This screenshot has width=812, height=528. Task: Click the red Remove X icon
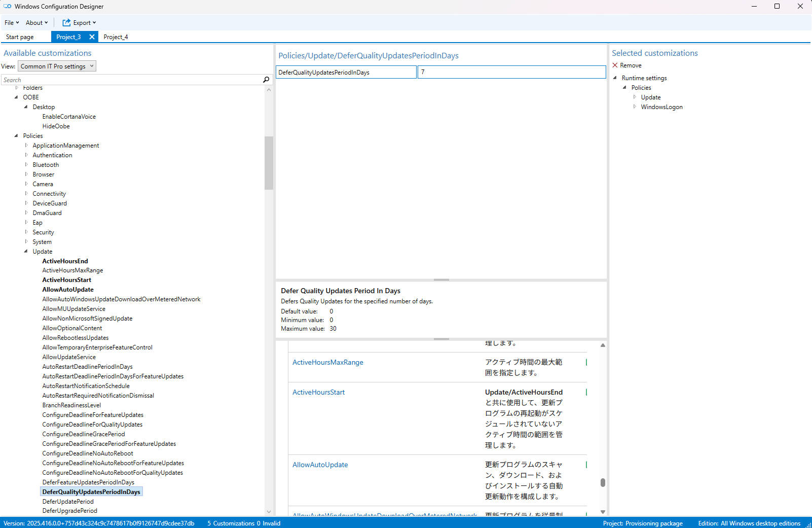tap(615, 65)
